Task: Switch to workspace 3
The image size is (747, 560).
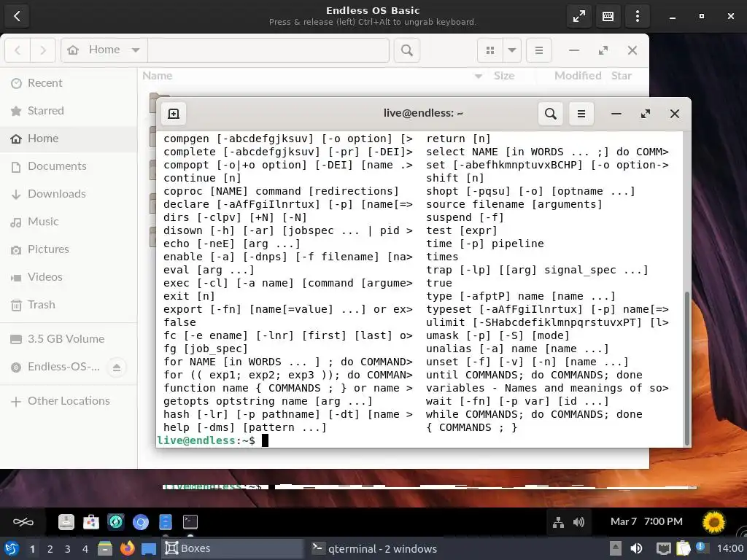Action: coord(68,549)
